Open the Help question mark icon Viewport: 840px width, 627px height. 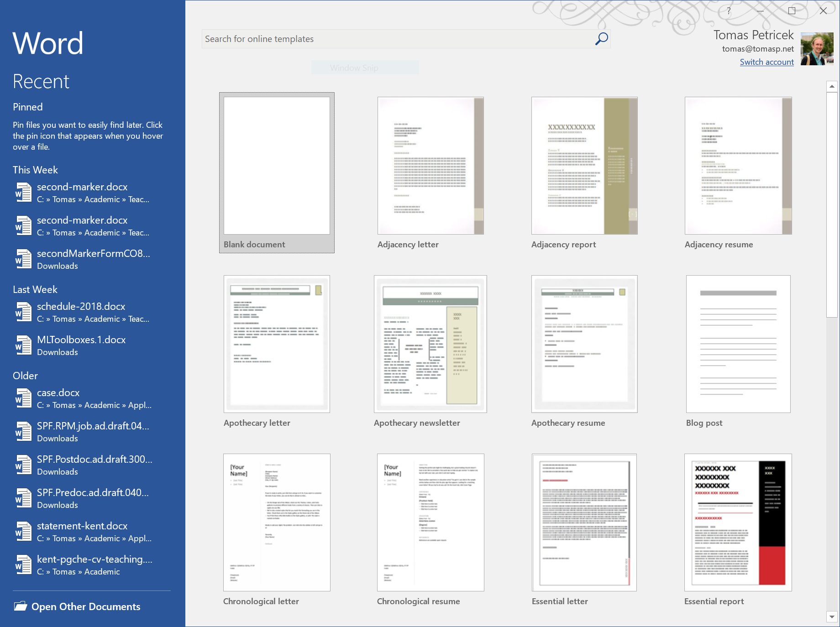coord(729,10)
